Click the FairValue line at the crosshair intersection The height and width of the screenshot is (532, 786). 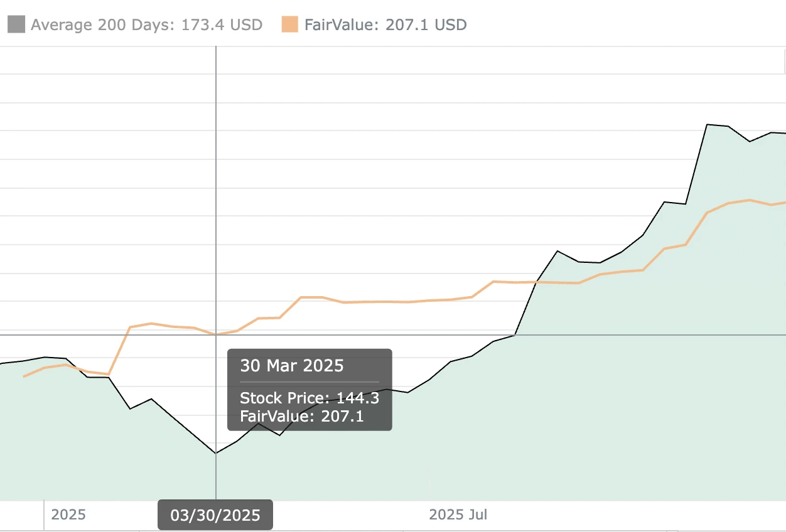tap(216, 334)
